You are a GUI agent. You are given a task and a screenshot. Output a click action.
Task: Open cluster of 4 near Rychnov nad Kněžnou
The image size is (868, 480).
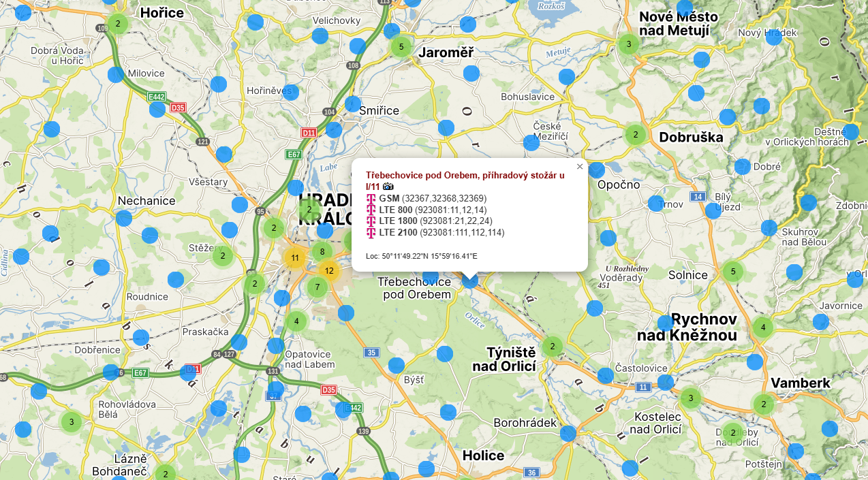(x=762, y=327)
